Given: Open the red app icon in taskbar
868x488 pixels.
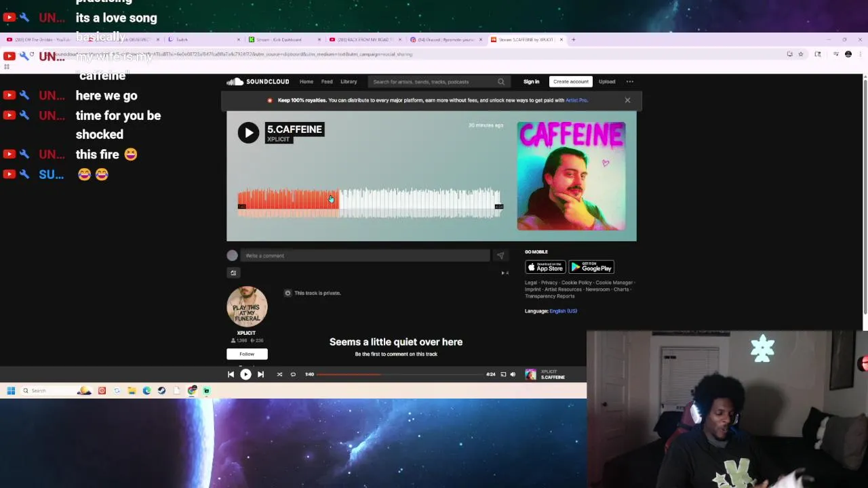Looking at the screenshot, I should pyautogui.click(x=102, y=390).
